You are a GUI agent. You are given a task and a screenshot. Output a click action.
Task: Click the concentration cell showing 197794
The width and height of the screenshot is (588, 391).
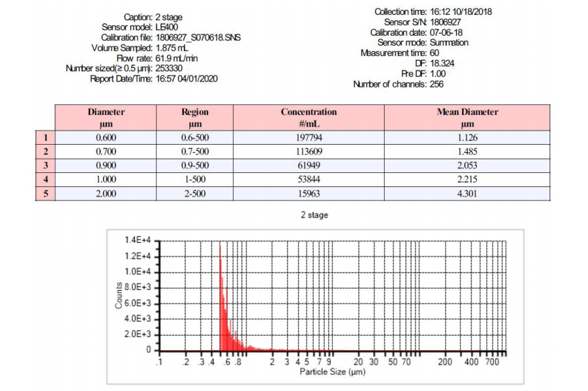[x=308, y=137]
